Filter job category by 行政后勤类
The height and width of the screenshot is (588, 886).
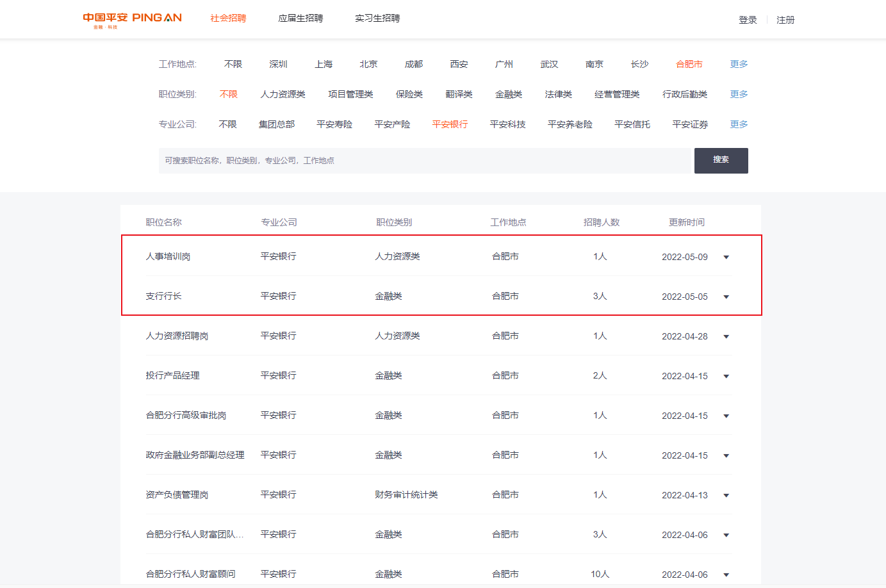pyautogui.click(x=685, y=94)
